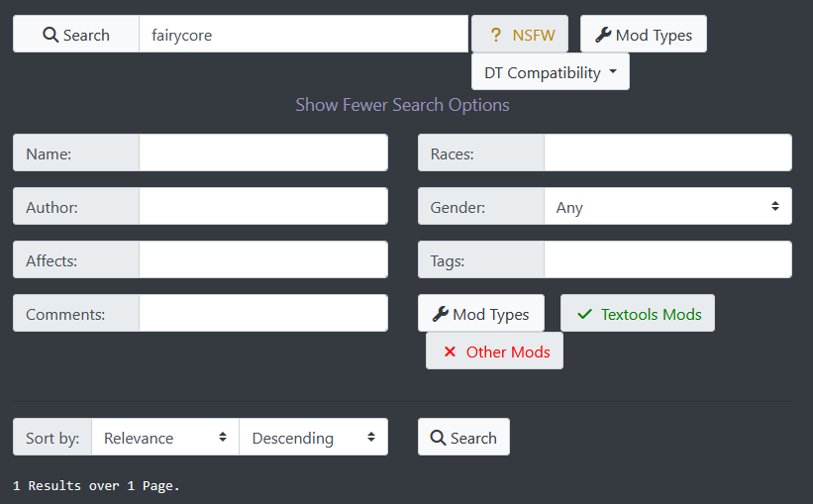Open the Relevance sort dropdown
This screenshot has height=504, width=813.
click(x=165, y=437)
